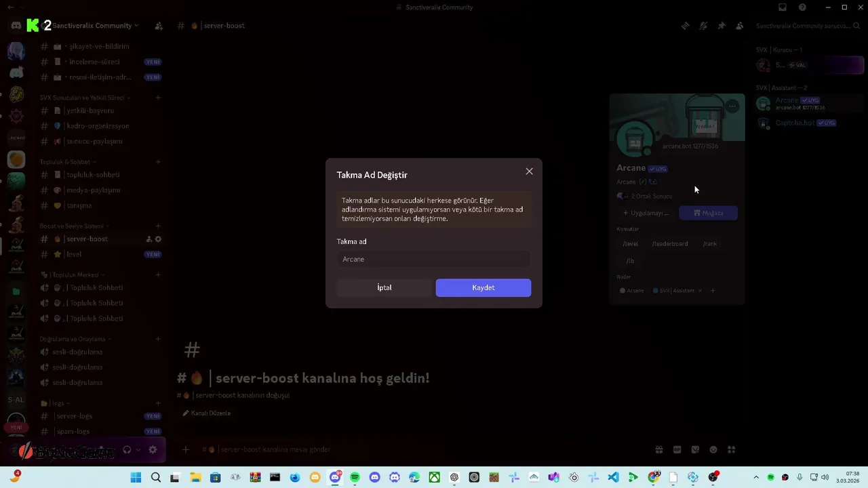The width and height of the screenshot is (868, 488).
Task: Select Captcha.bot in the member list
Action: tap(810, 123)
